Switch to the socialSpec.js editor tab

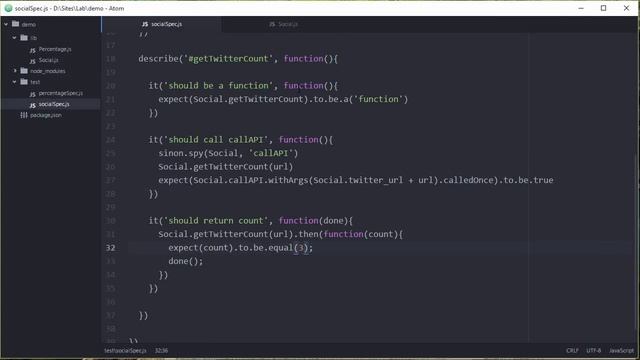162,24
